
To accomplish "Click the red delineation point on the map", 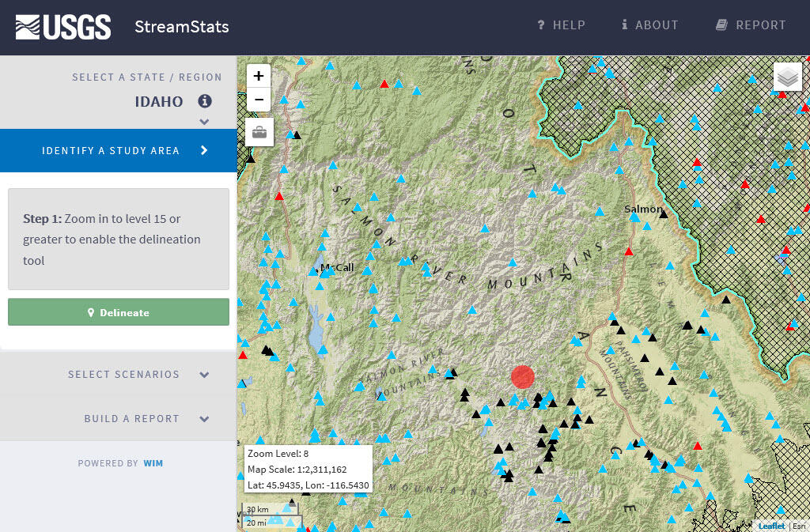I will 523,377.
